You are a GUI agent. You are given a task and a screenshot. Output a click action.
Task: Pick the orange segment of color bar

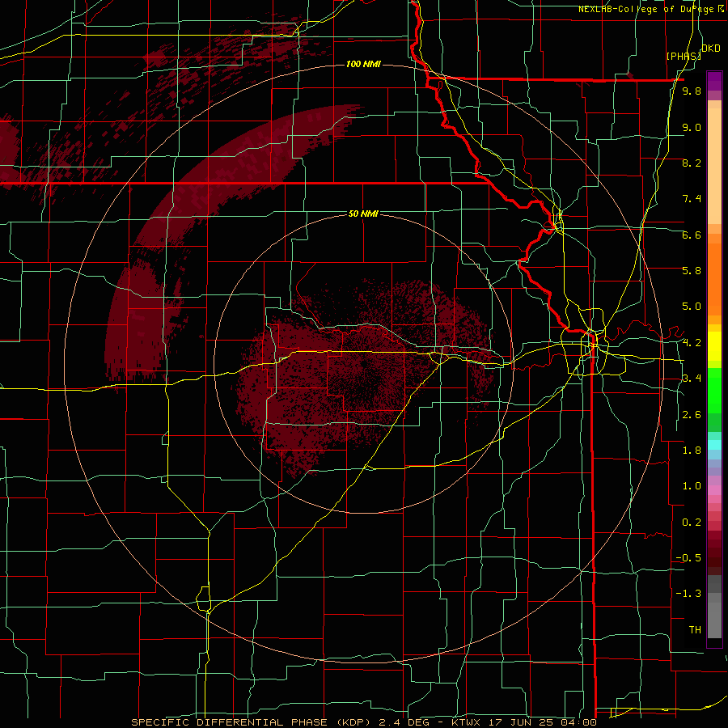point(714,278)
